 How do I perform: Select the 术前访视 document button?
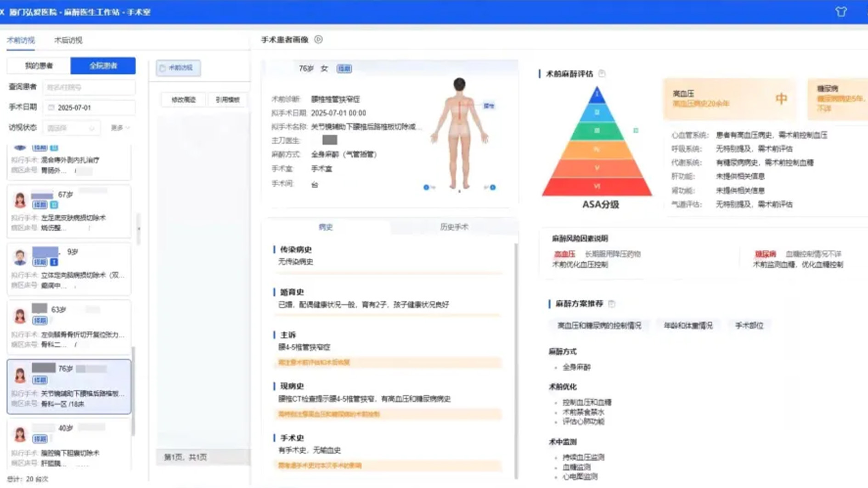[x=178, y=68]
